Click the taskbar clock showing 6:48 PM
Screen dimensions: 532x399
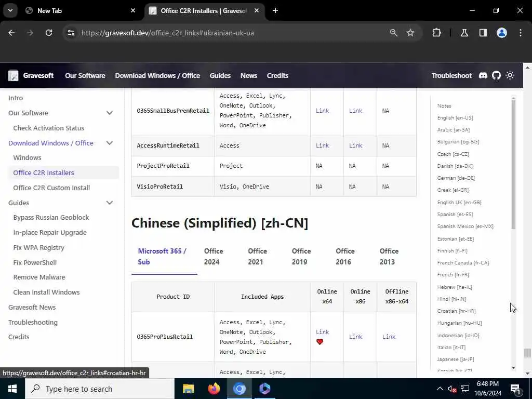click(x=488, y=389)
